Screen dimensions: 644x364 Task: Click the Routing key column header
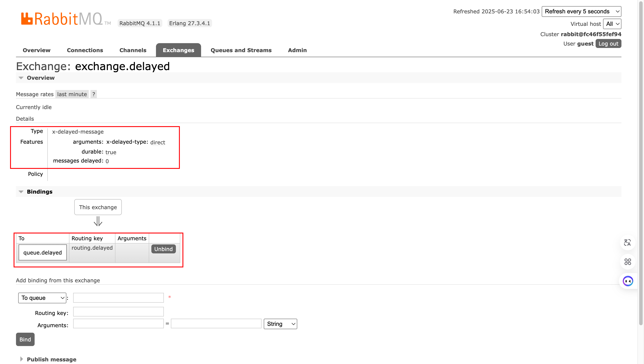click(x=87, y=239)
